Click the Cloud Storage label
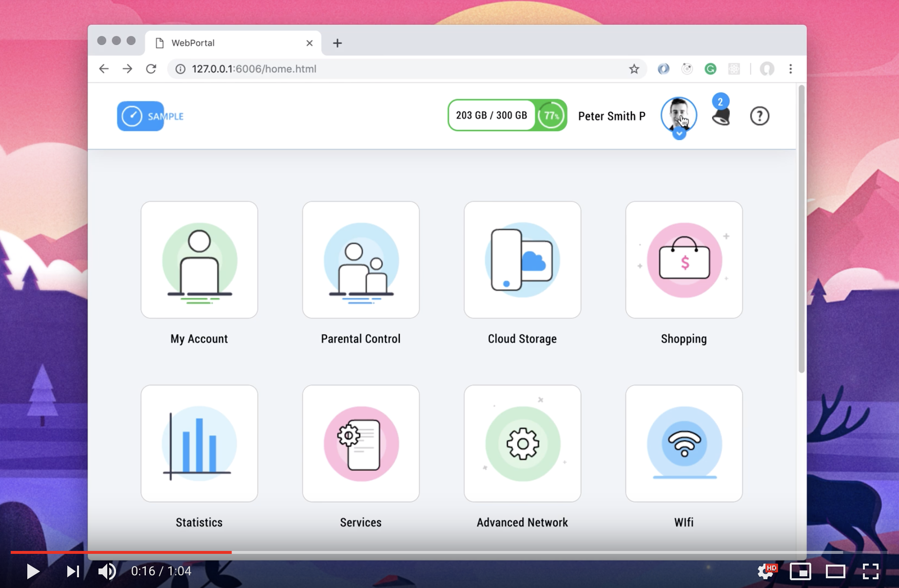This screenshot has height=588, width=899. point(523,339)
